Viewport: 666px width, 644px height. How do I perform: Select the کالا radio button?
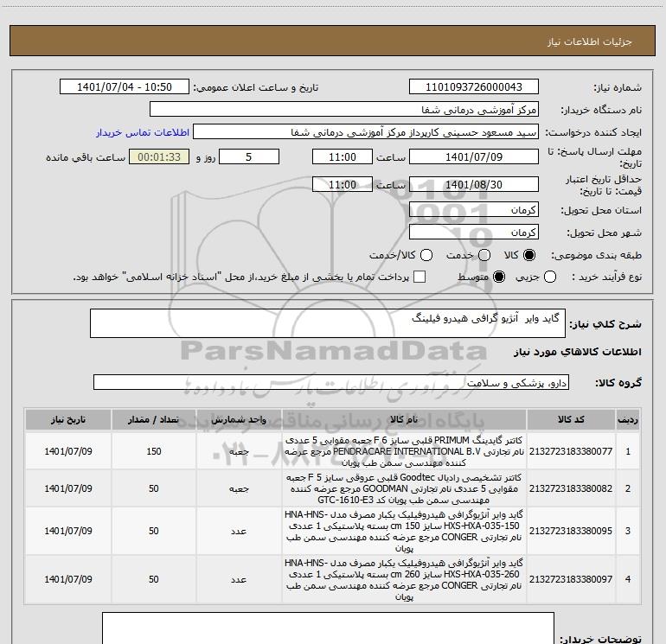click(x=529, y=255)
